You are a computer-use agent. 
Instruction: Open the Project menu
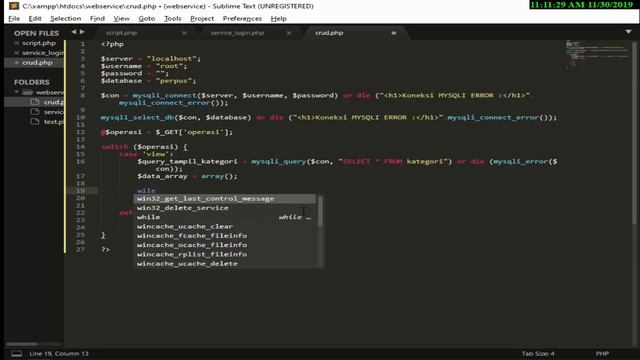202,18
